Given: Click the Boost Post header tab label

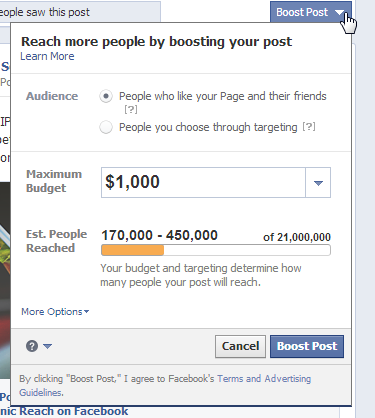Looking at the screenshot, I should 302,12.
